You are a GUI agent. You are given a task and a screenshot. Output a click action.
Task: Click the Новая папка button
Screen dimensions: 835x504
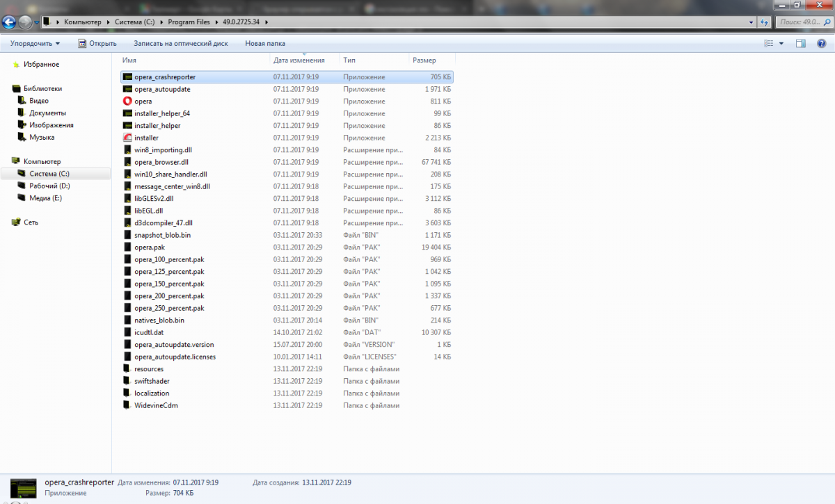click(265, 43)
